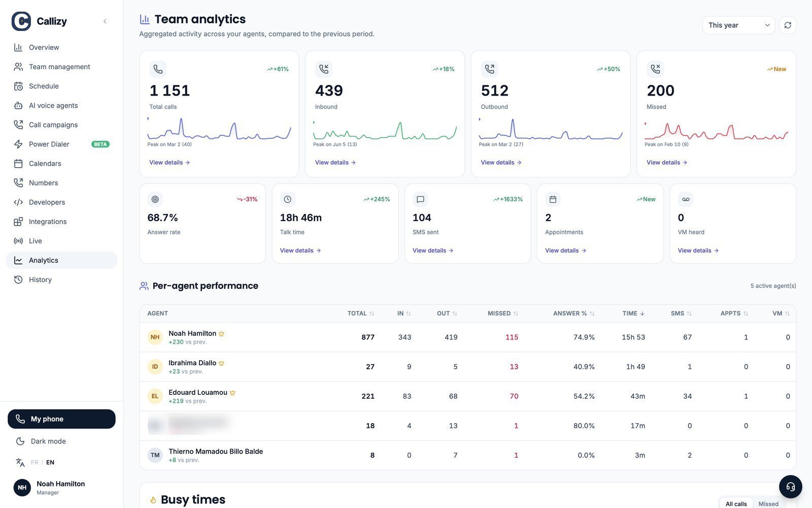Refresh analytics with the reload icon

(x=788, y=25)
